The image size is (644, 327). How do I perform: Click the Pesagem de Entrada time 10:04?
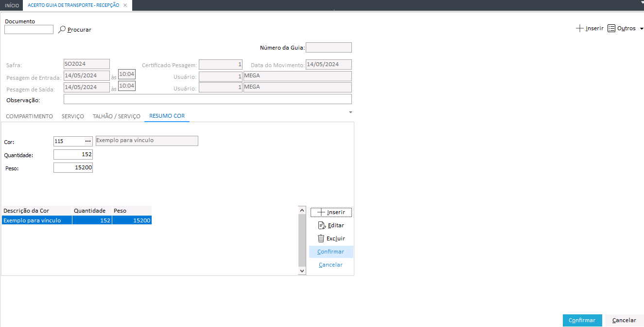126,74
